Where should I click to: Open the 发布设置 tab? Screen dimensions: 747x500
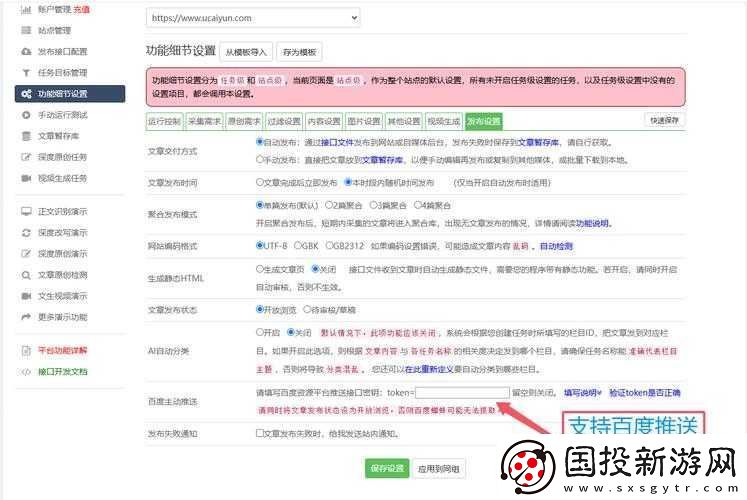click(x=484, y=121)
